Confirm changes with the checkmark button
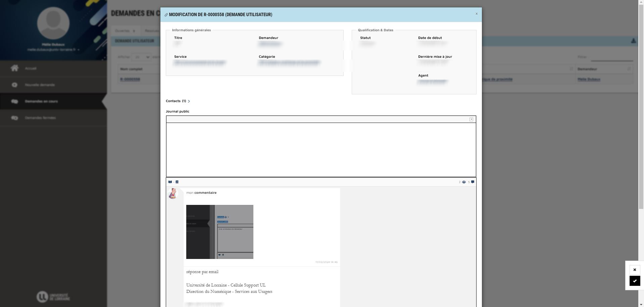644x307 pixels. pos(634,281)
